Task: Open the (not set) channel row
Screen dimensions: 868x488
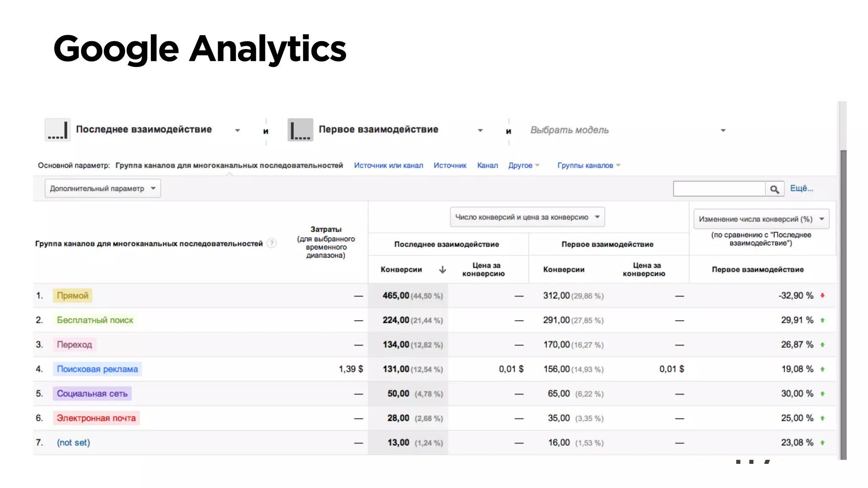Action: coord(73,443)
